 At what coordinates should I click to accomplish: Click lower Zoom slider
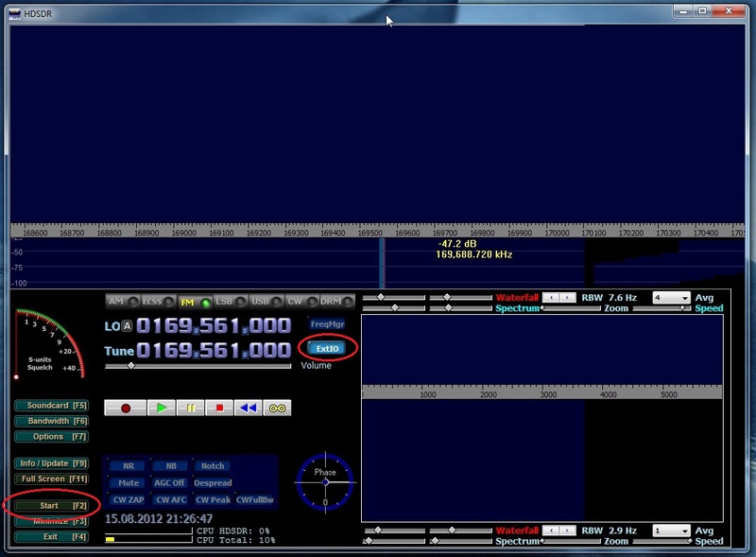[571, 541]
